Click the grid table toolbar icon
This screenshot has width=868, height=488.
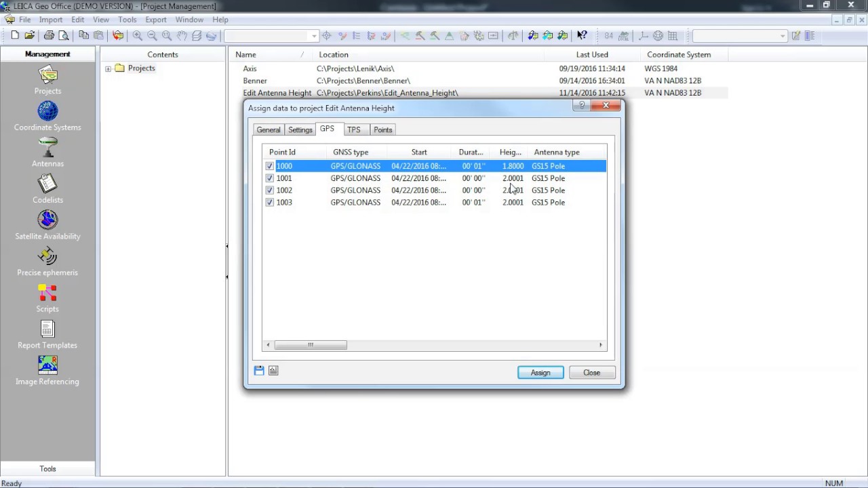point(673,36)
